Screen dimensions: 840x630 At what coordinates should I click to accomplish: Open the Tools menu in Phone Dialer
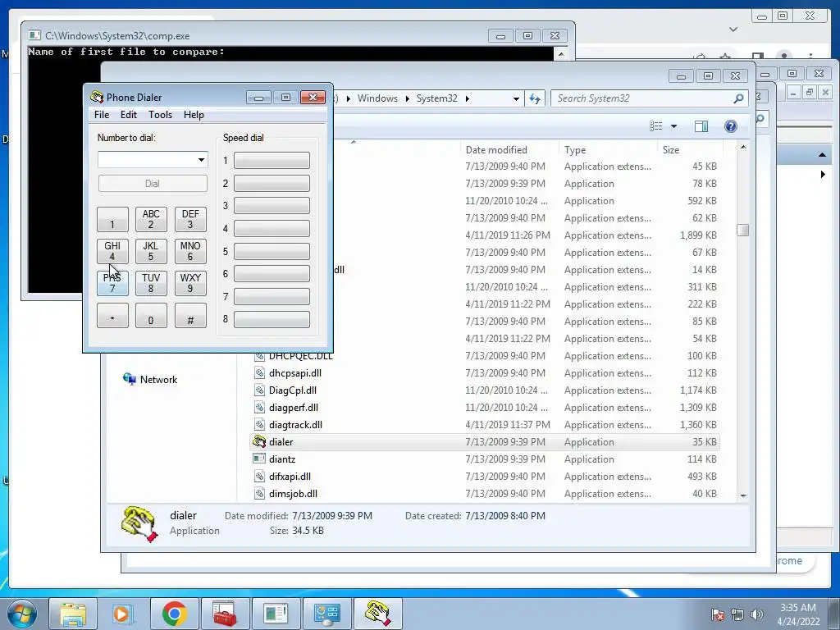coord(160,115)
